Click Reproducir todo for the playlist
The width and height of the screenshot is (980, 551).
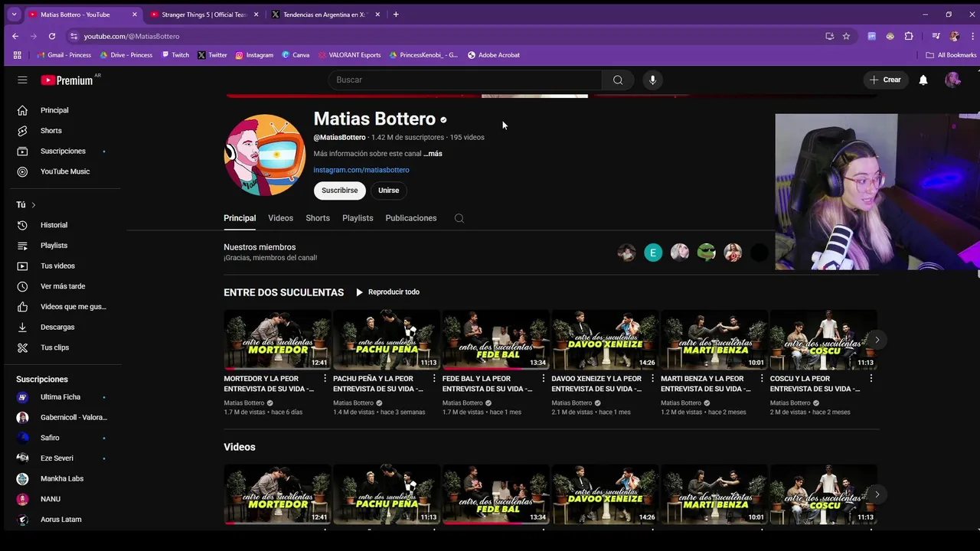point(387,292)
